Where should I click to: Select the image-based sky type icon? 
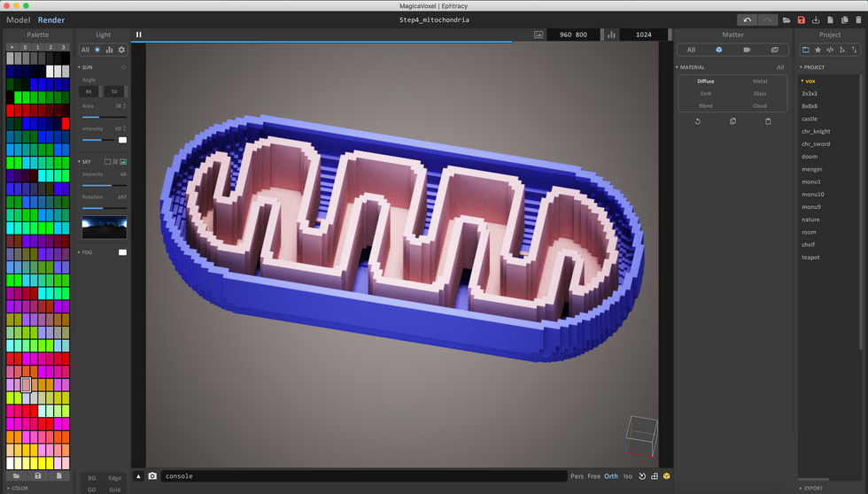point(123,161)
